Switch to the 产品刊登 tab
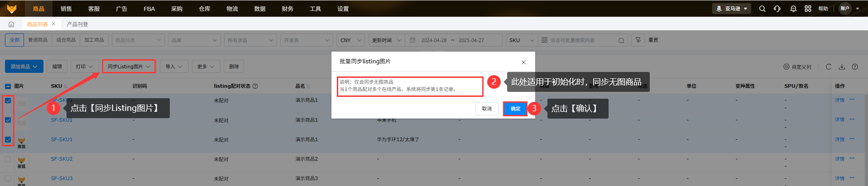Screen dimensions: 868x186 (77, 24)
